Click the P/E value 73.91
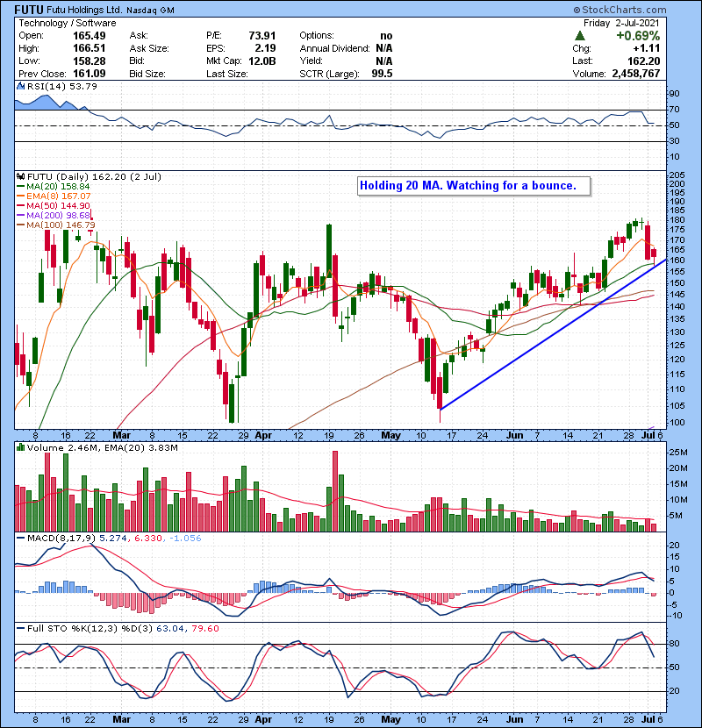 tap(262, 36)
